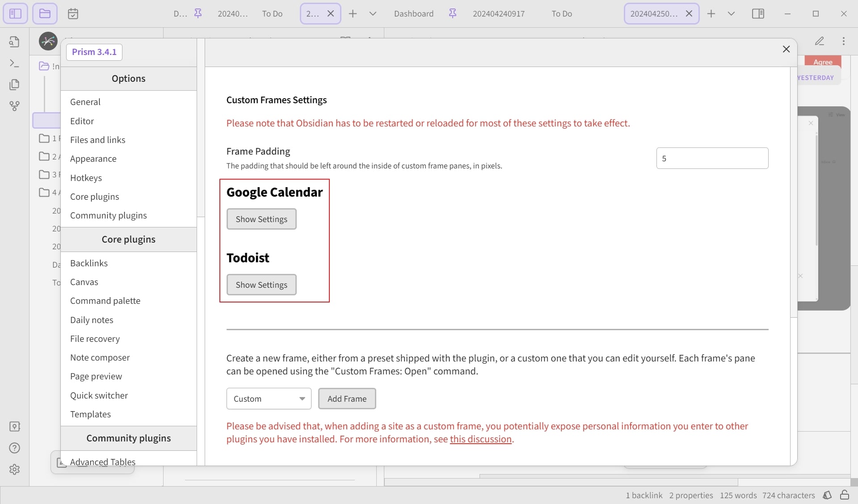Open Quick switcher plugin settings
Screen dimensions: 858x504
129,395
